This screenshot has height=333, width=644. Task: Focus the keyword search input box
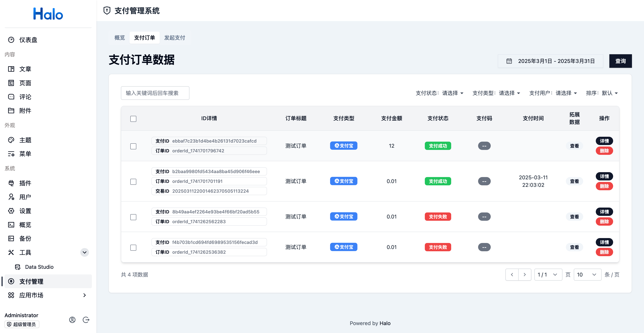coord(155,93)
